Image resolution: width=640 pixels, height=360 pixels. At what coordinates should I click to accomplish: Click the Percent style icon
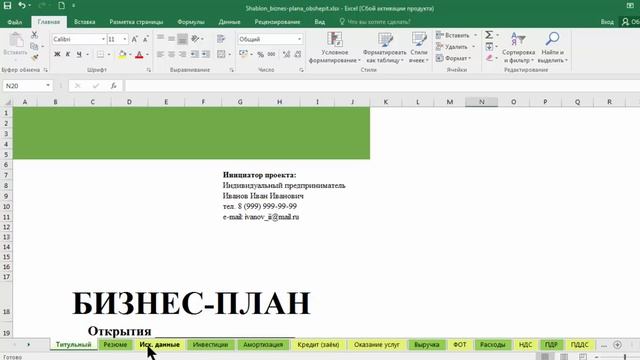[260, 54]
